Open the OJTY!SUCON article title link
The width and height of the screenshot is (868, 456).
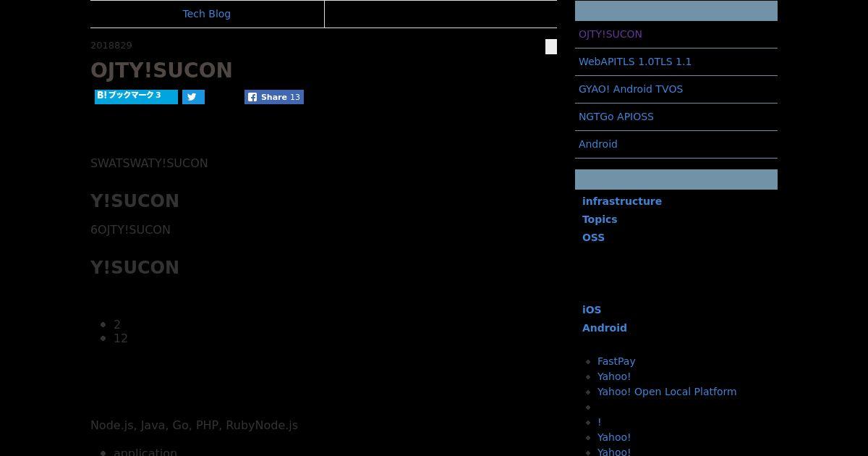pyautogui.click(x=161, y=70)
